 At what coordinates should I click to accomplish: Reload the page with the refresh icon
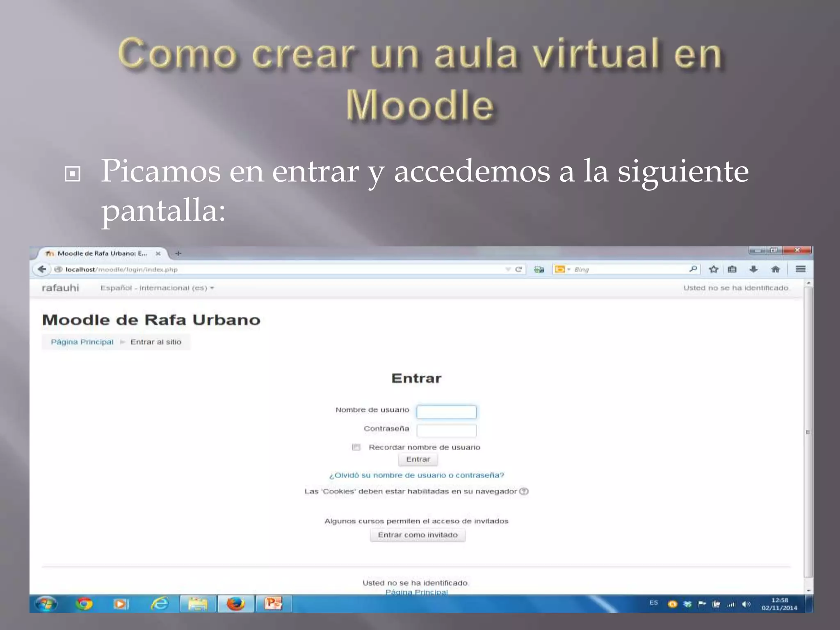[518, 269]
